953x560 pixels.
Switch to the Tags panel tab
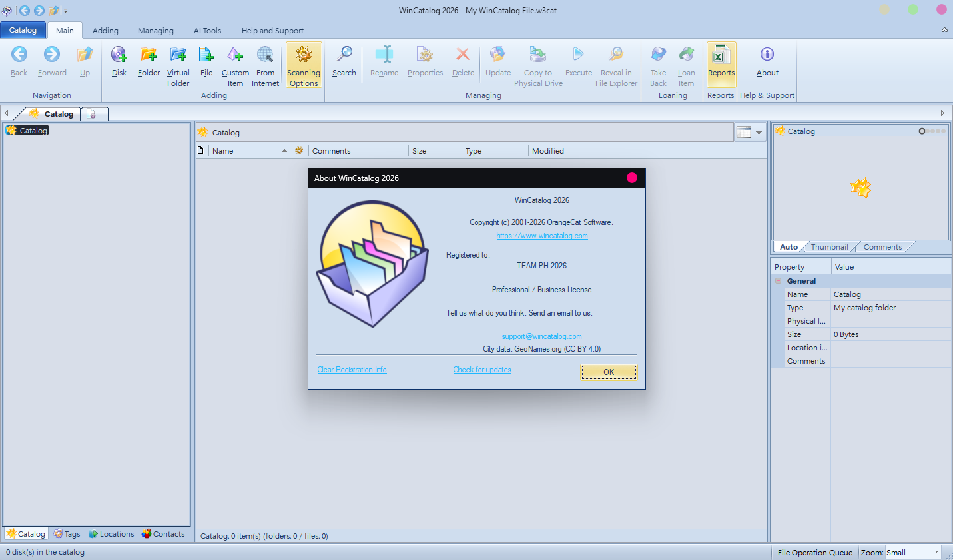67,534
